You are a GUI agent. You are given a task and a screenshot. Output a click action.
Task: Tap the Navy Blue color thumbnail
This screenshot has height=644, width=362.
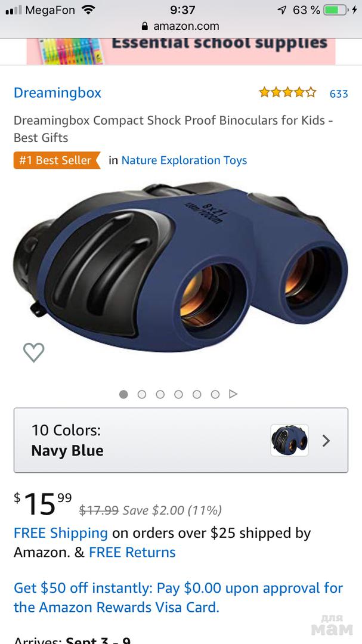[x=289, y=441]
